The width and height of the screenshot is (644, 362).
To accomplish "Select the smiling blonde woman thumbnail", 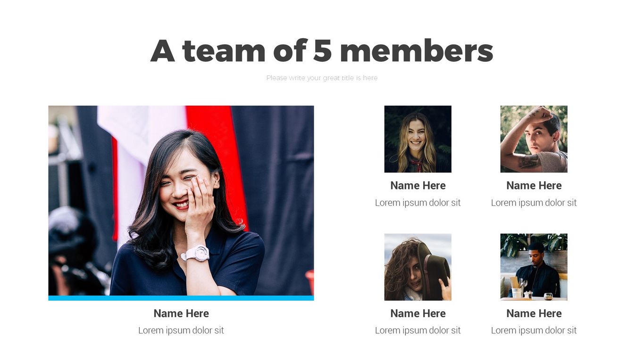I will pyautogui.click(x=418, y=139).
